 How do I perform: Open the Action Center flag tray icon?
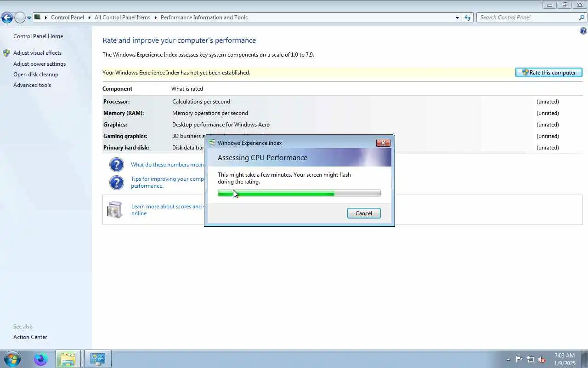519,359
